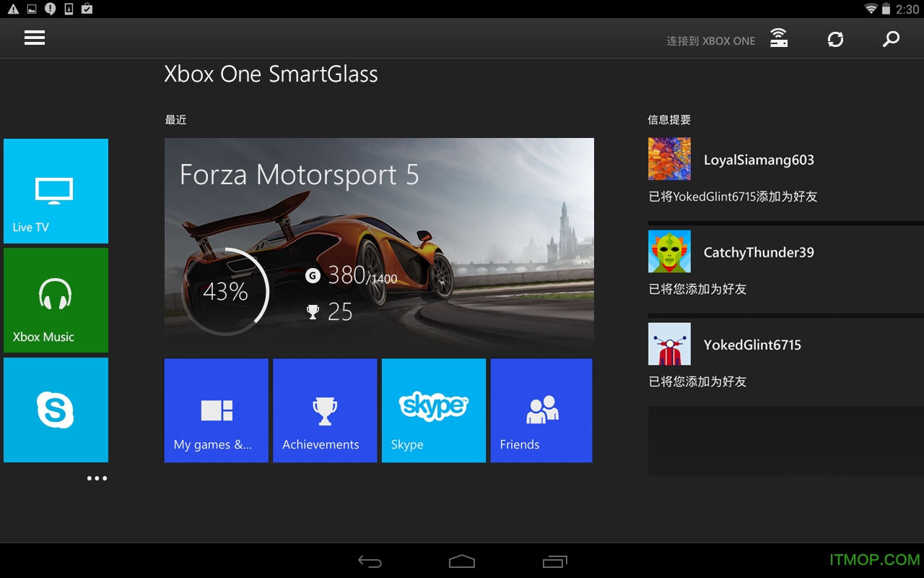Open the hamburger navigation menu
The height and width of the screenshot is (578, 924).
tap(35, 38)
